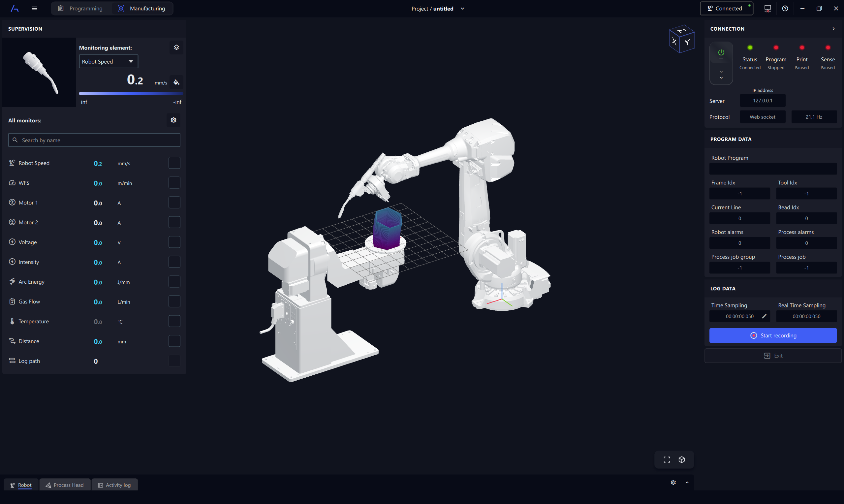Click the Connected status button

(x=727, y=9)
